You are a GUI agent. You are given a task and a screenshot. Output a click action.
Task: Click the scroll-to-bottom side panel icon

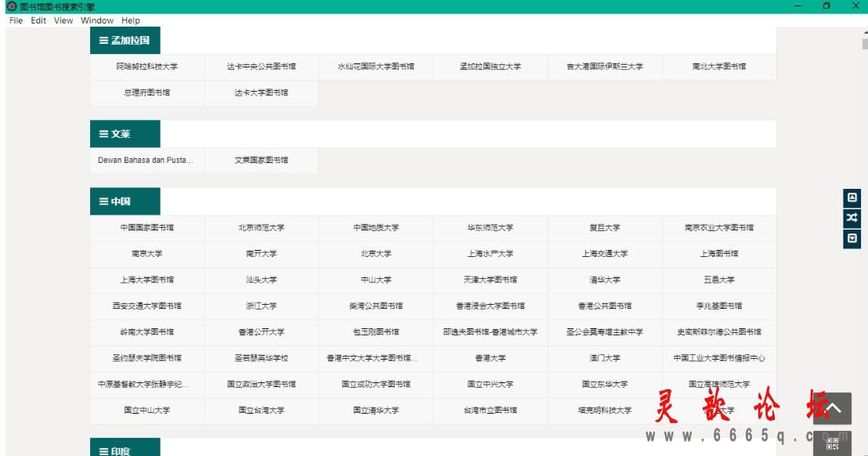tap(852, 238)
